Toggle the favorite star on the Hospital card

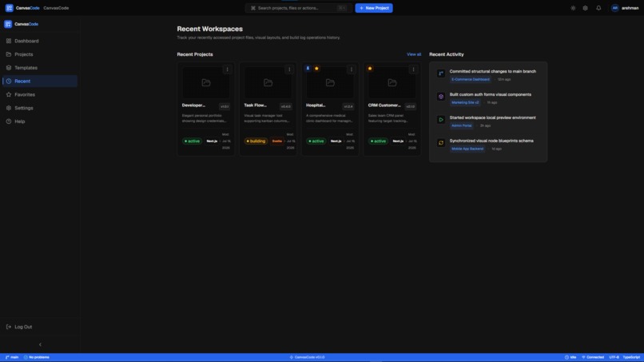316,69
